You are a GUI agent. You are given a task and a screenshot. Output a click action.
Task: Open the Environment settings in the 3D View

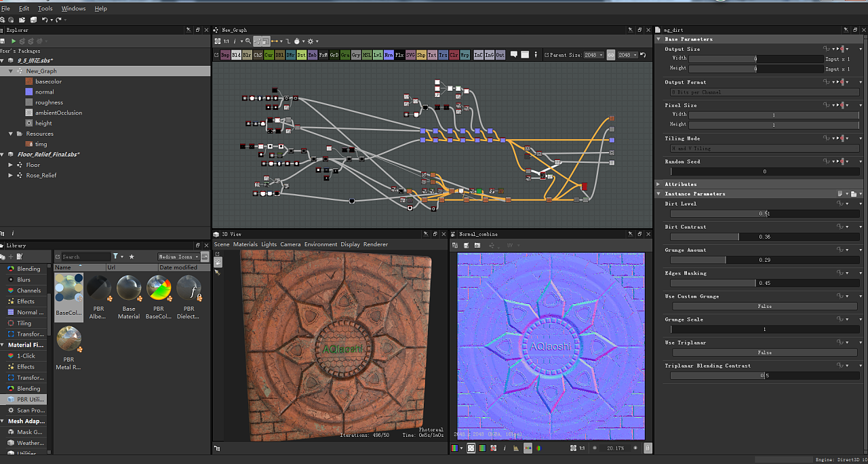(x=321, y=244)
